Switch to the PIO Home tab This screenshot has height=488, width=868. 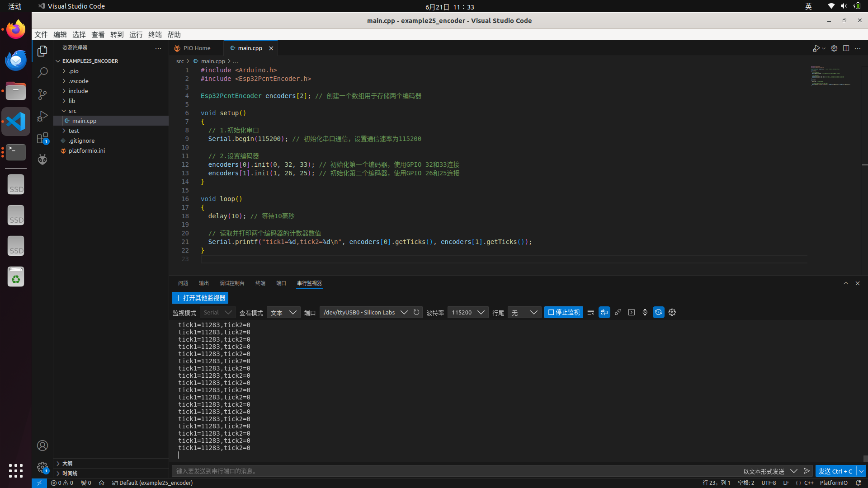coord(197,48)
